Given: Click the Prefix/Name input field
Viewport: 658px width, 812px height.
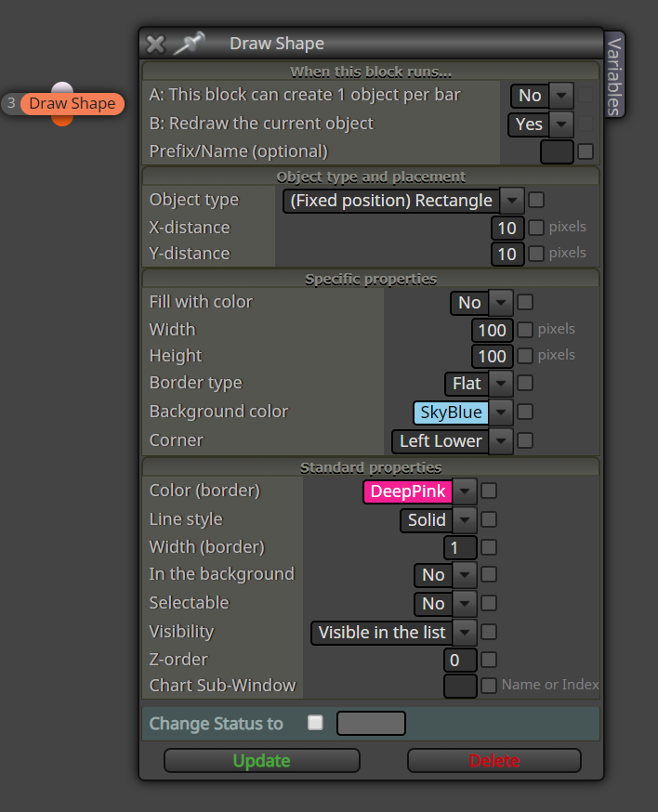Looking at the screenshot, I should pyautogui.click(x=557, y=151).
